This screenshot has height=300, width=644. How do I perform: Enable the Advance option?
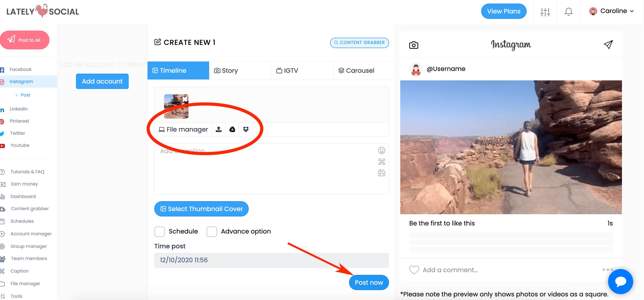coord(212,231)
